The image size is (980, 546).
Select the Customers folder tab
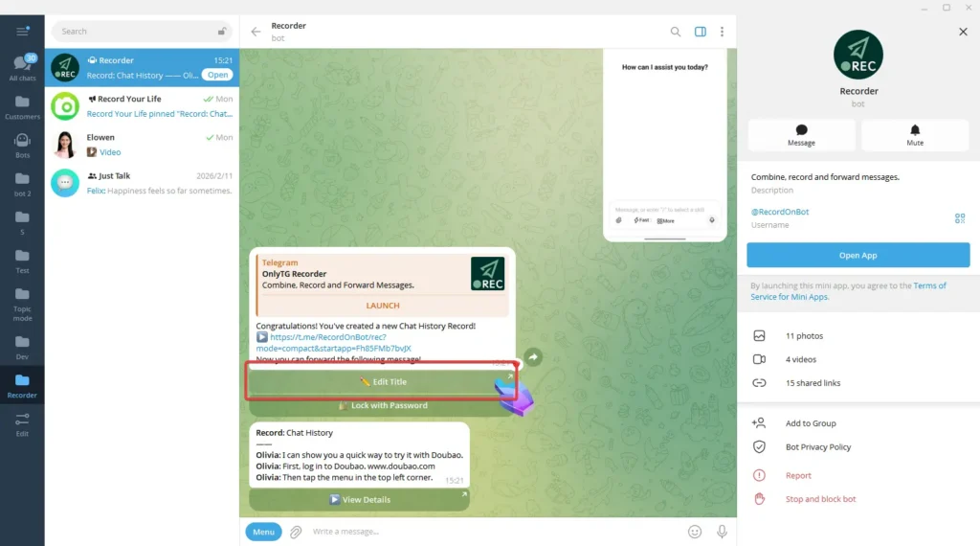coord(22,106)
